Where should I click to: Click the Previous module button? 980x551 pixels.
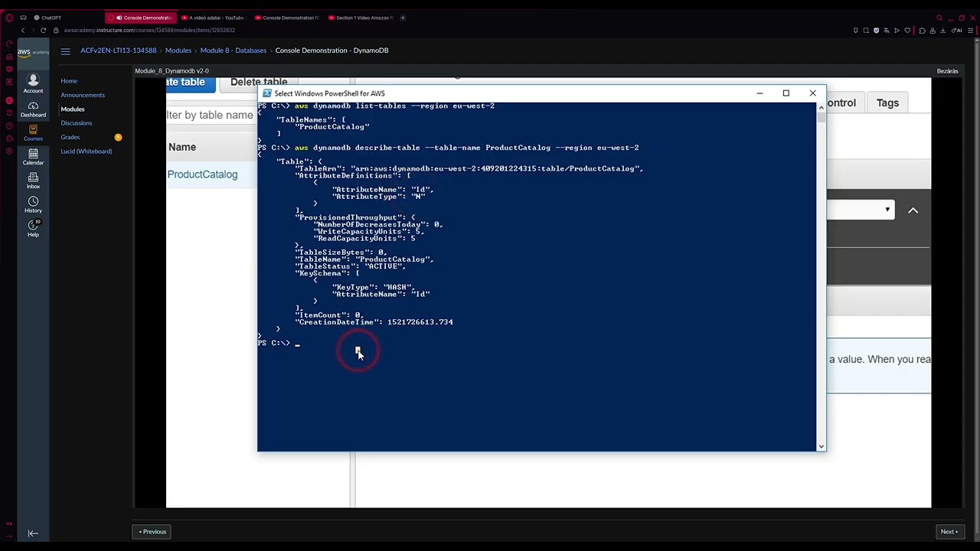tap(152, 532)
